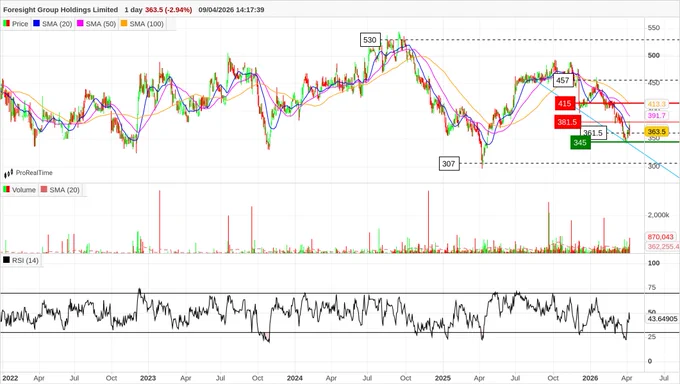Click the 457 price level label

563,80
